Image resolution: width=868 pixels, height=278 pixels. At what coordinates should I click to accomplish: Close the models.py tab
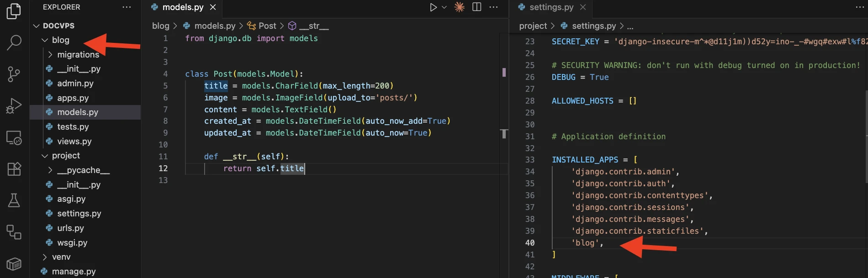[x=213, y=7]
